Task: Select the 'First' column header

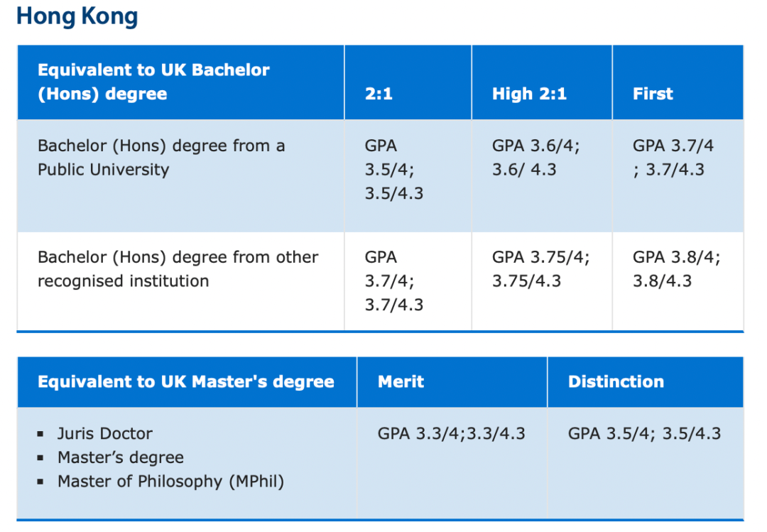Action: click(653, 94)
